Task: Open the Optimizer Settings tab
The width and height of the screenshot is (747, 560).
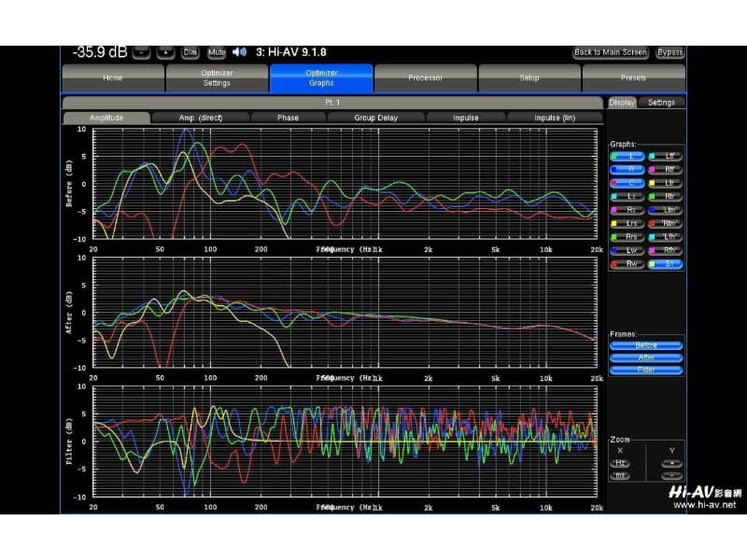Action: pyautogui.click(x=217, y=77)
